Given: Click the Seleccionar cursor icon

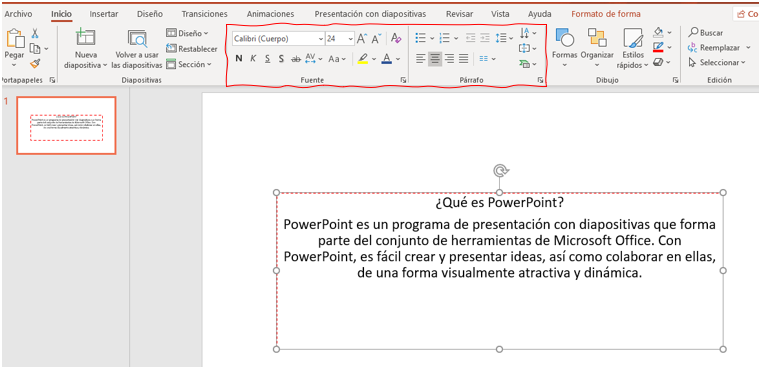Looking at the screenshot, I should pos(693,63).
